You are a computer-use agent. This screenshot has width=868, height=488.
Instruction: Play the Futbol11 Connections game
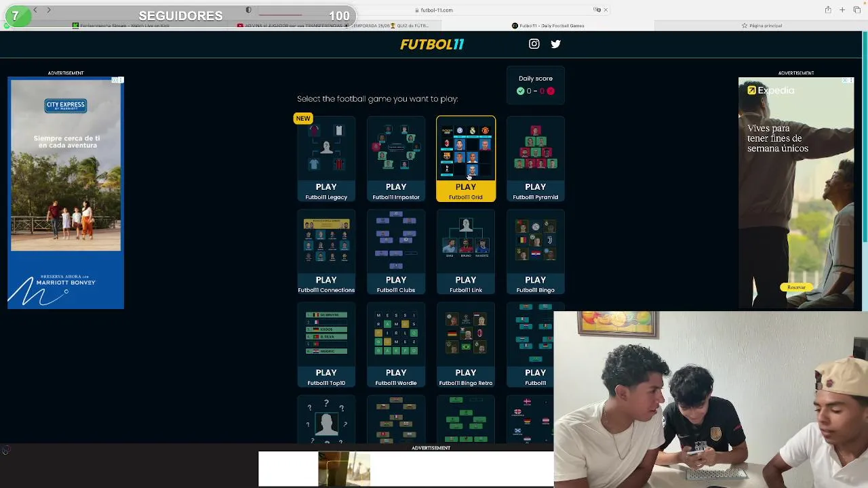[326, 284]
